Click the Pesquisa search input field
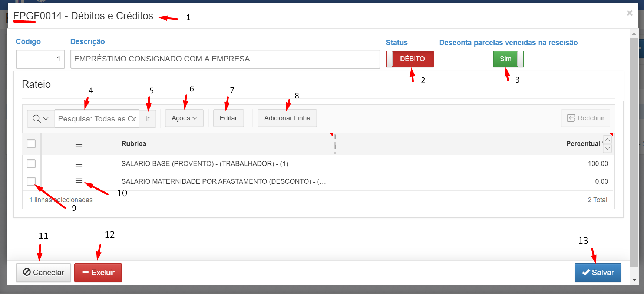Image resolution: width=644 pixels, height=294 pixels. (97, 119)
